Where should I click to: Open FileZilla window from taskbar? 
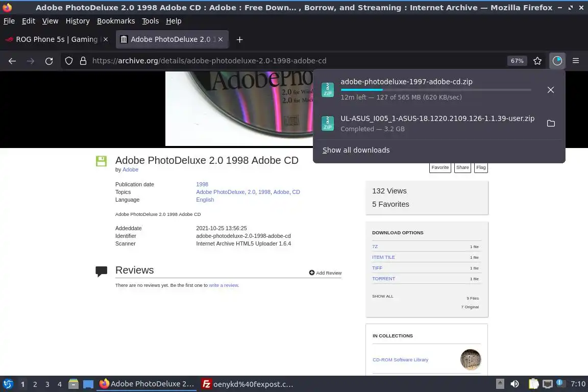(248, 384)
